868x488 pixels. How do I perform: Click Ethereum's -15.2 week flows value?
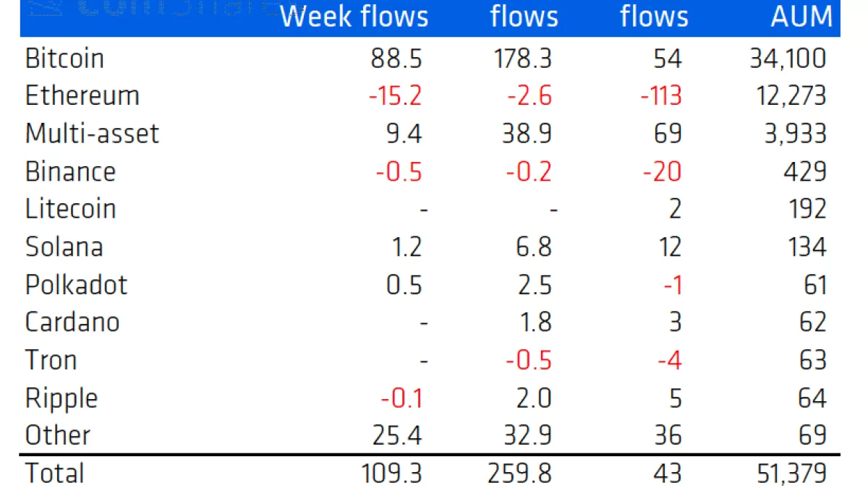click(395, 96)
